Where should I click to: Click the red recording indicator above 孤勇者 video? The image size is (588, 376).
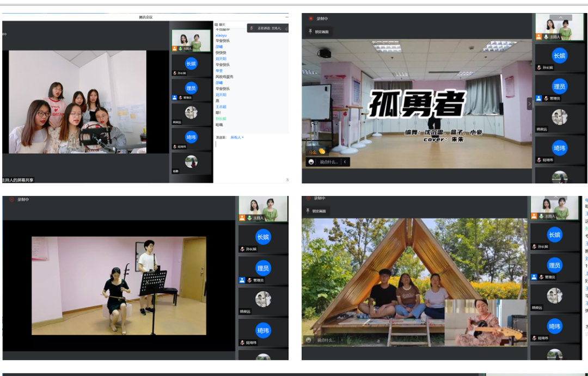point(311,19)
